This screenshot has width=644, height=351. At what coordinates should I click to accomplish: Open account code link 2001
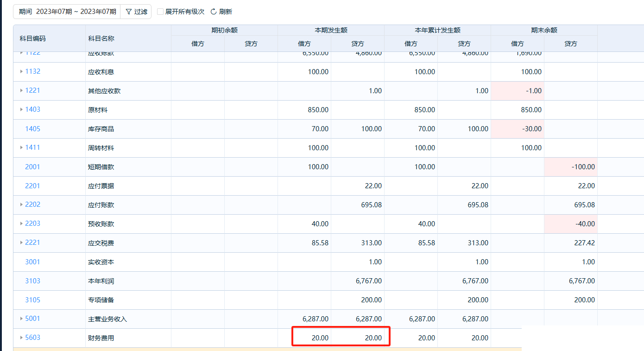click(32, 167)
